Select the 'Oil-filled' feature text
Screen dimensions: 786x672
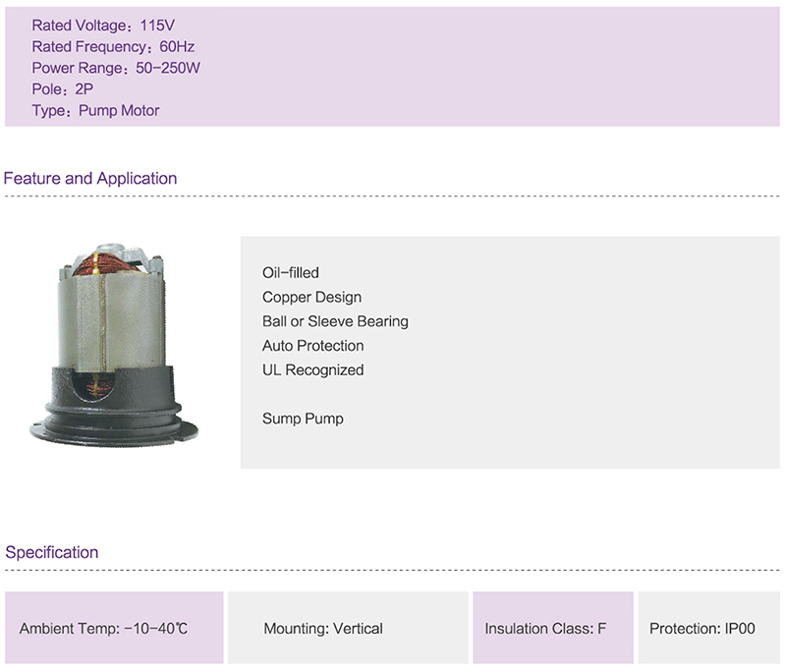[x=291, y=272]
